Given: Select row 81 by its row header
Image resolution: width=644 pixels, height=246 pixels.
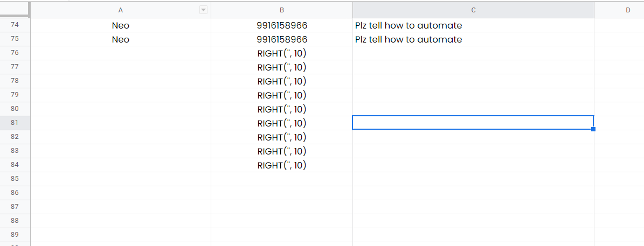Looking at the screenshot, I should point(15,123).
